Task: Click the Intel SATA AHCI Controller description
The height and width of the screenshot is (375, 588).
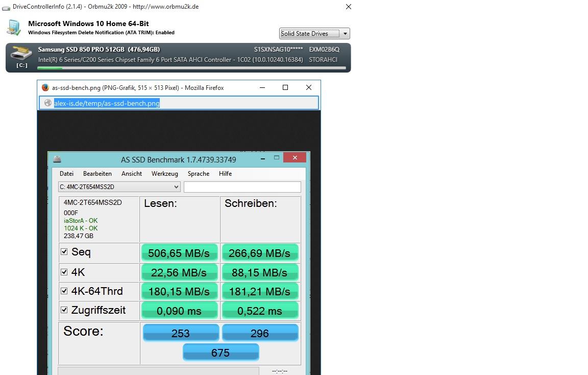Action: [x=170, y=60]
